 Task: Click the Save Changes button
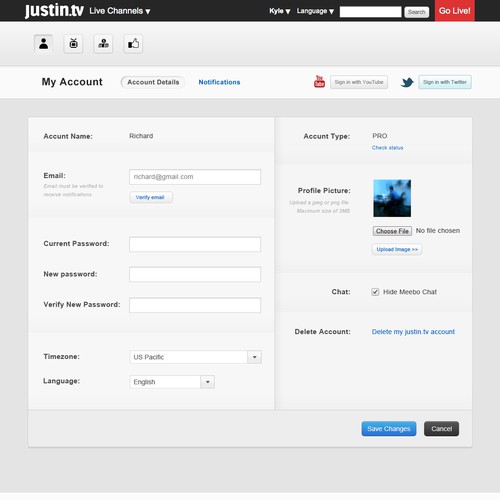[x=389, y=429]
